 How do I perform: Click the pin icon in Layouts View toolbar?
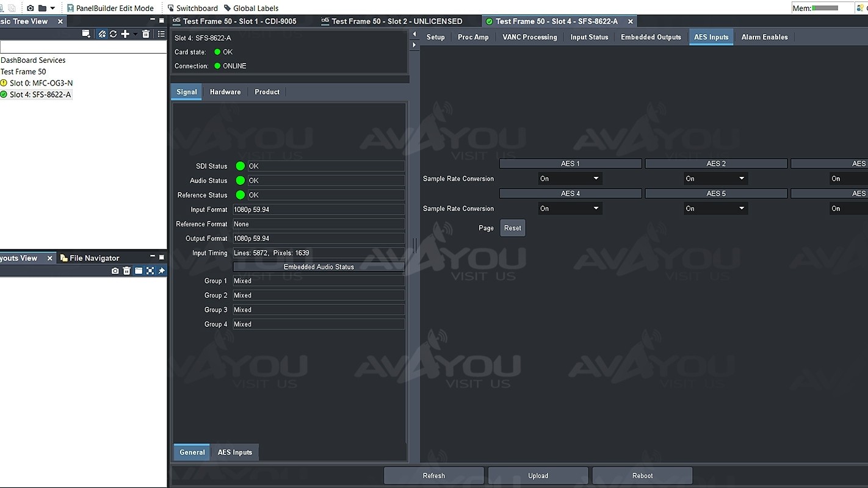[161, 271]
